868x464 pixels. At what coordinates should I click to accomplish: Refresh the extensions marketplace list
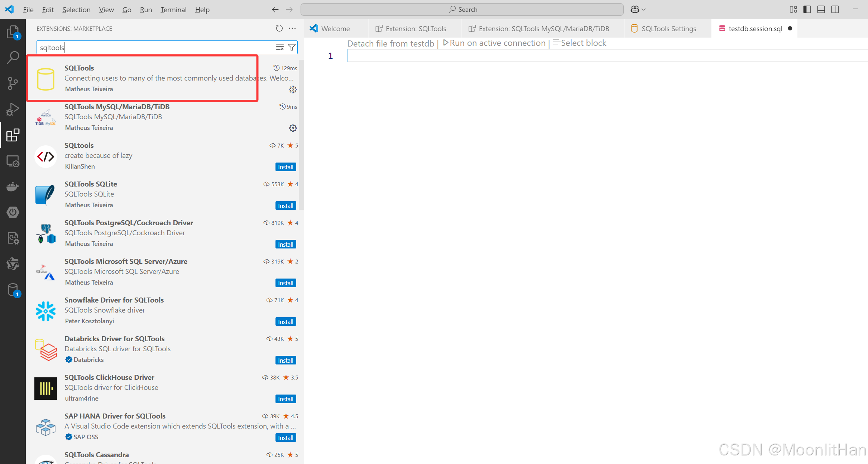pyautogui.click(x=279, y=28)
